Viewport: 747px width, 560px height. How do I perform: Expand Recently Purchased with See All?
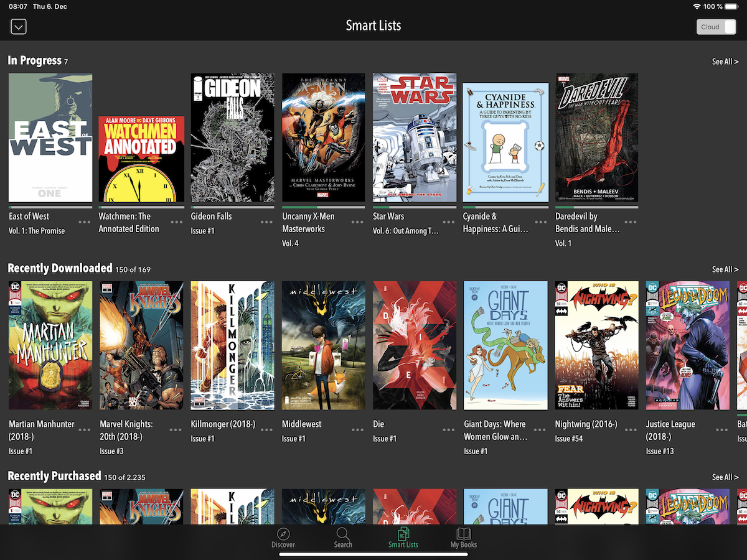tap(725, 477)
